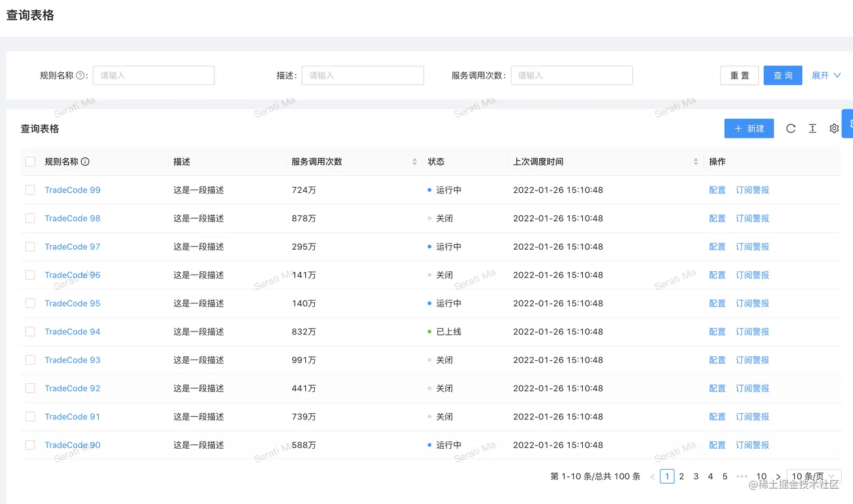
Task: Click 配置 in the TradeCode 98 row
Action: pos(717,218)
